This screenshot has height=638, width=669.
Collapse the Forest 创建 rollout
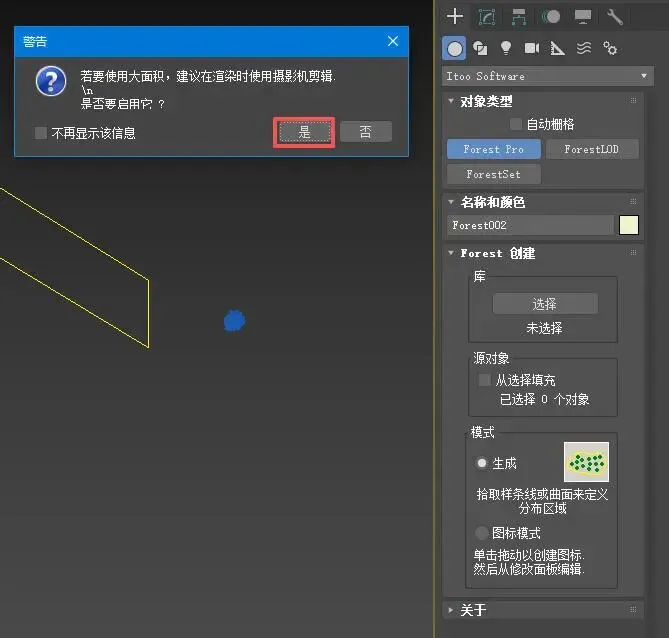[x=451, y=253]
